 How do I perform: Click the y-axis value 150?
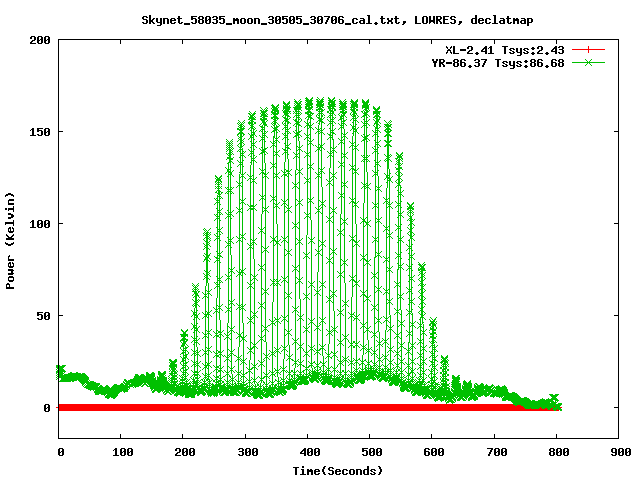pos(40,132)
